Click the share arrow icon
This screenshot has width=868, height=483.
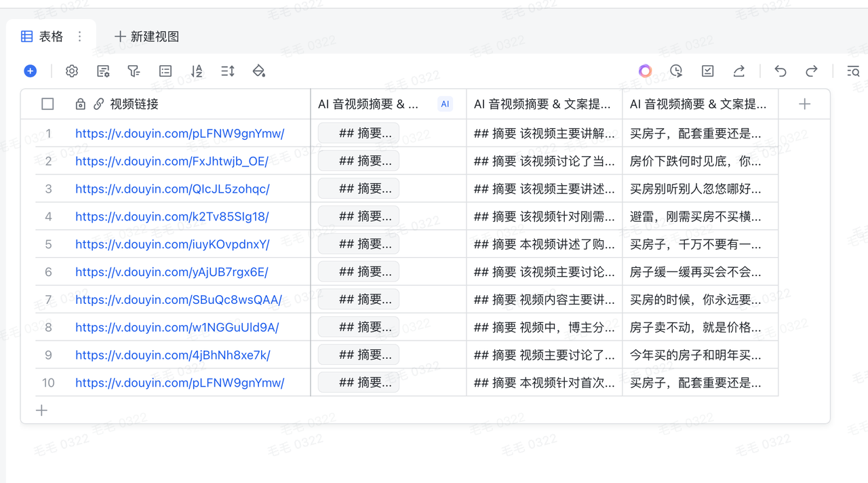point(739,71)
